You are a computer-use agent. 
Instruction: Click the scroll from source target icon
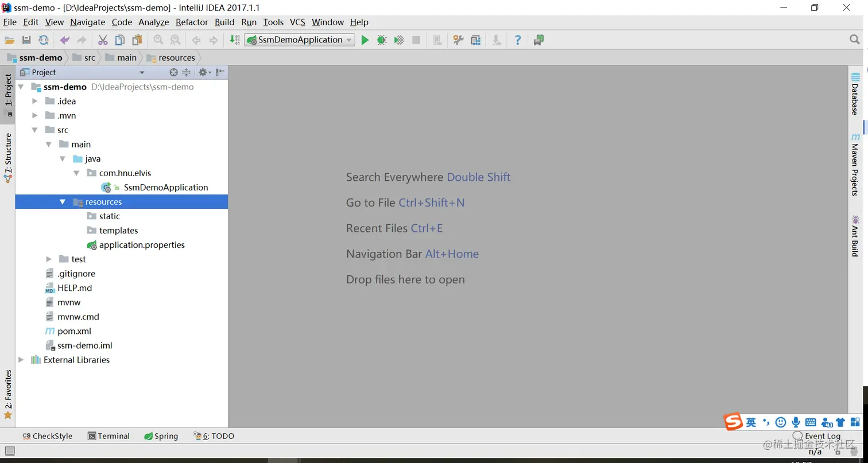[x=173, y=72]
